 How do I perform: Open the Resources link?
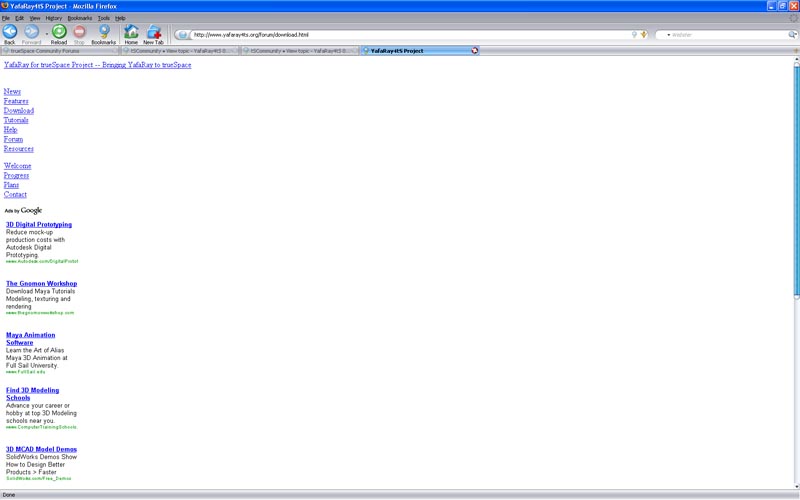18,148
